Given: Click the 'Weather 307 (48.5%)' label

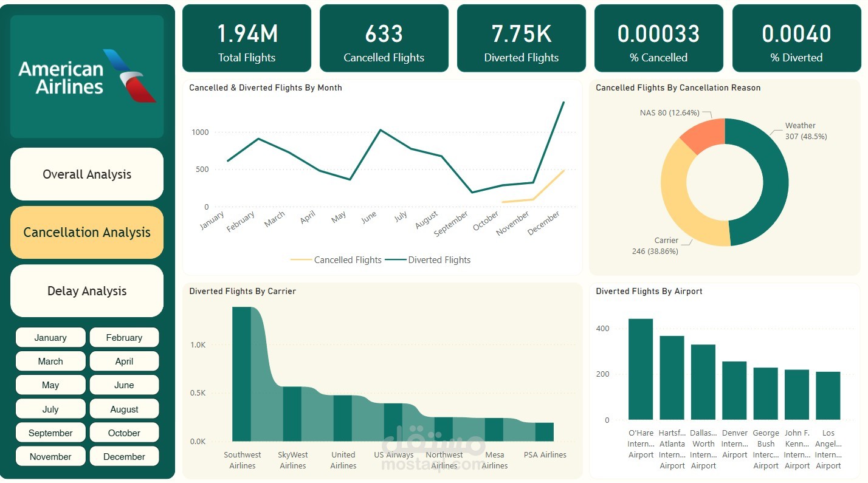Looking at the screenshot, I should [805, 131].
